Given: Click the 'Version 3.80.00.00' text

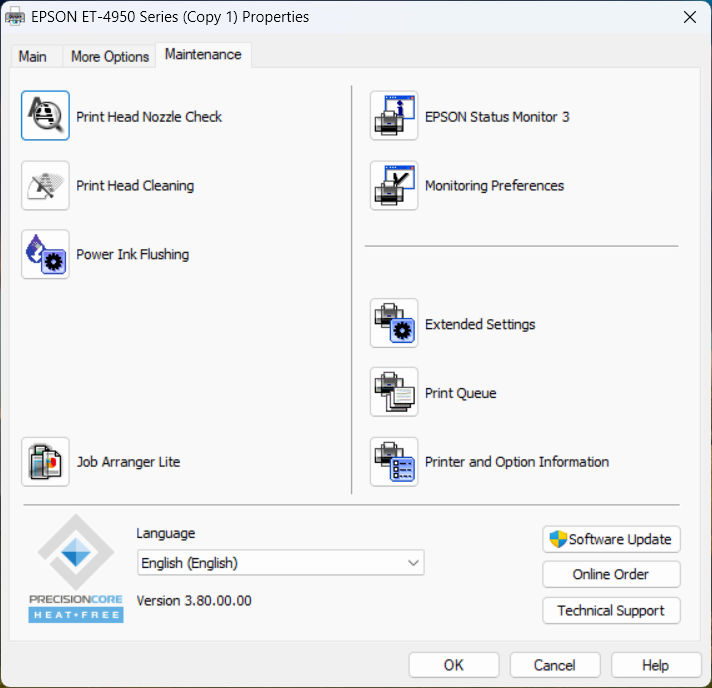Looking at the screenshot, I should tap(194, 601).
